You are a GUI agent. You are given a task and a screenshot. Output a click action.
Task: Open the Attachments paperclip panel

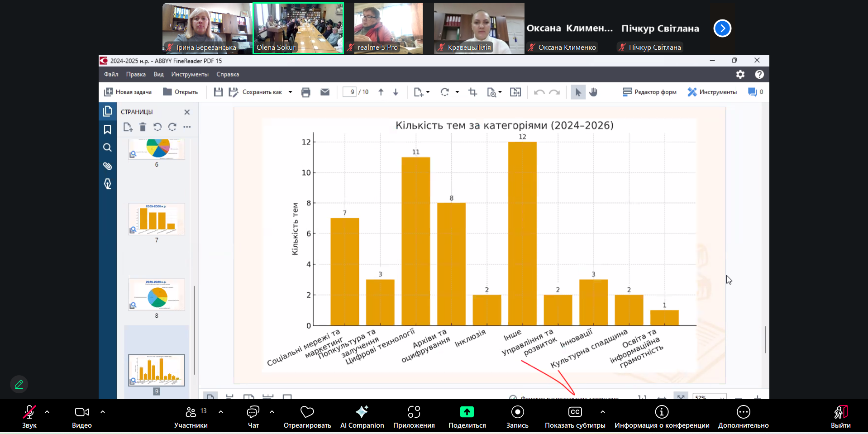(x=107, y=166)
